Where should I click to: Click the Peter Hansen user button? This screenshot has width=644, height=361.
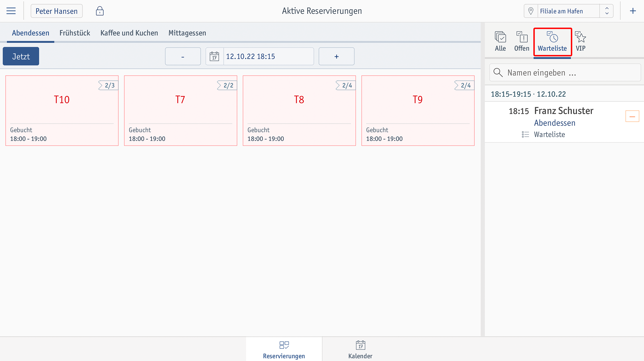(57, 11)
